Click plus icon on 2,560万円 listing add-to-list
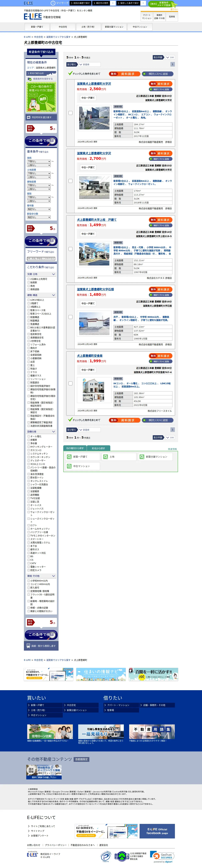Screen dimensions: 202x868 151,89
